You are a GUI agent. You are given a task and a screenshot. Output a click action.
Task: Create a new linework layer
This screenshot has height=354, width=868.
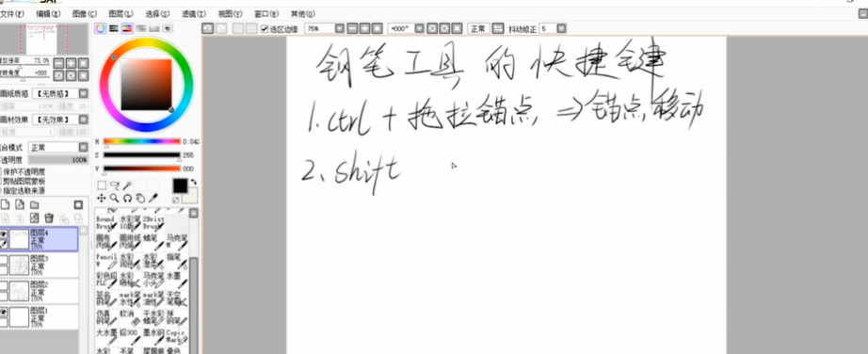[20, 205]
